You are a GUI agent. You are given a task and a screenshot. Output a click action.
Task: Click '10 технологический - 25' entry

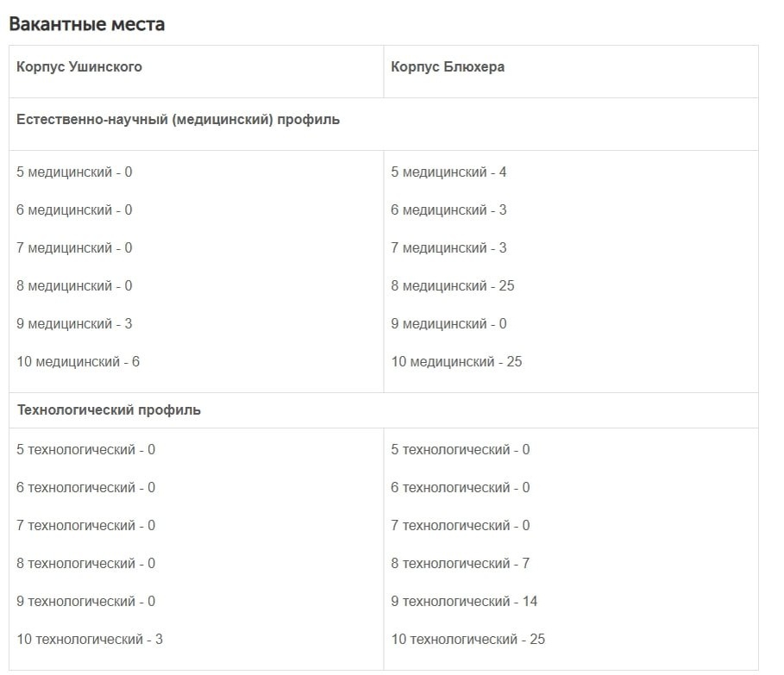pyautogui.click(x=467, y=640)
